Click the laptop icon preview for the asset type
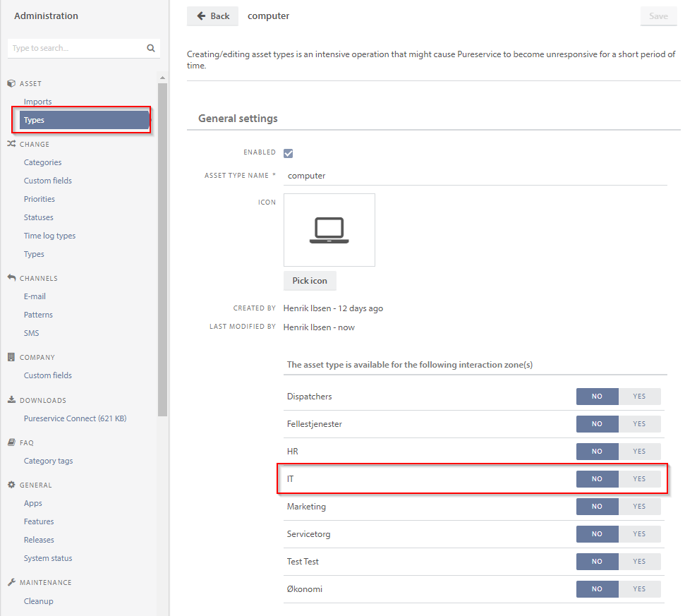 (x=329, y=229)
